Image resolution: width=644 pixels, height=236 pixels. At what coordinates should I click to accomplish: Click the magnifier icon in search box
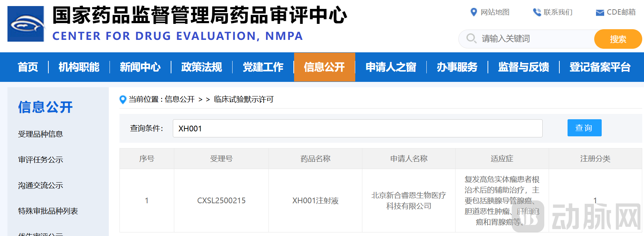point(471,38)
